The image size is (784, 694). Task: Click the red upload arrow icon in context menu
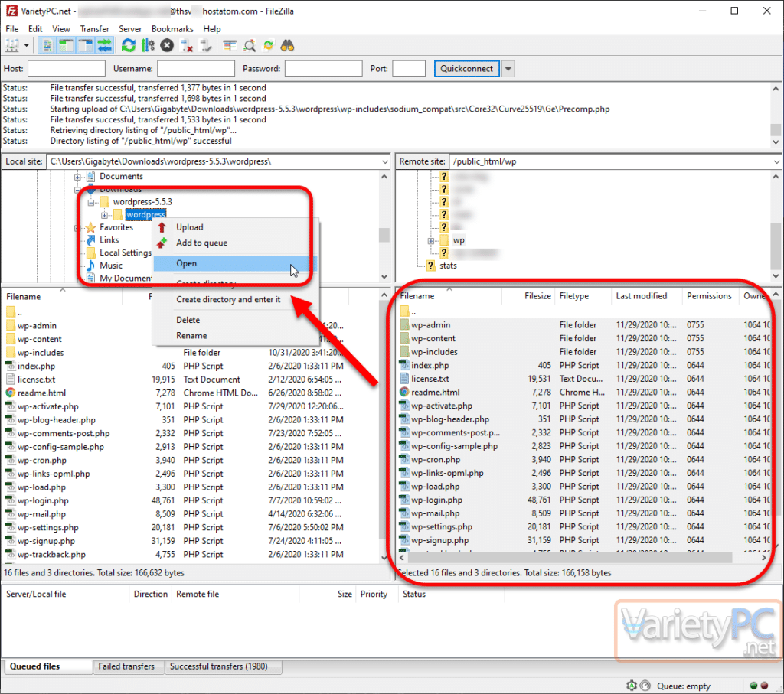click(x=162, y=227)
